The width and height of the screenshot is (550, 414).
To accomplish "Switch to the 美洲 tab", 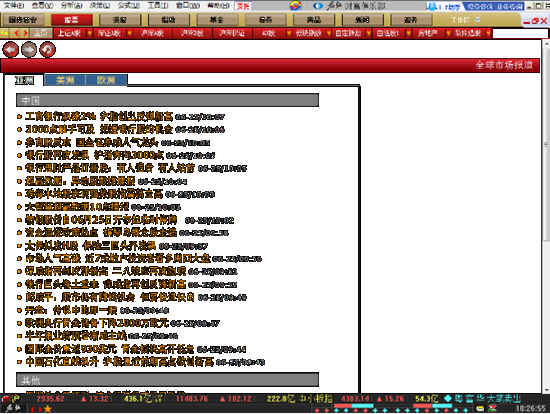I will click(x=65, y=80).
